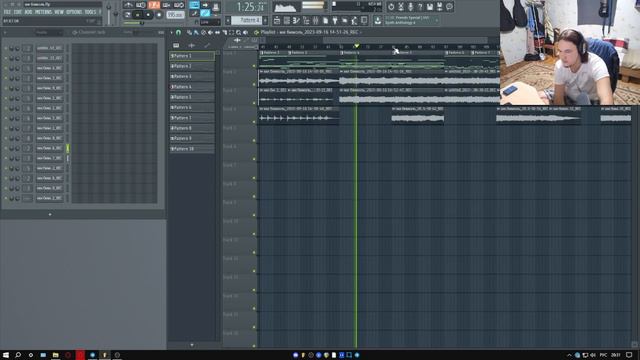Screen dimensions: 640x360
Task: Open the channel rack options menu arrow
Action: [x=5, y=32]
